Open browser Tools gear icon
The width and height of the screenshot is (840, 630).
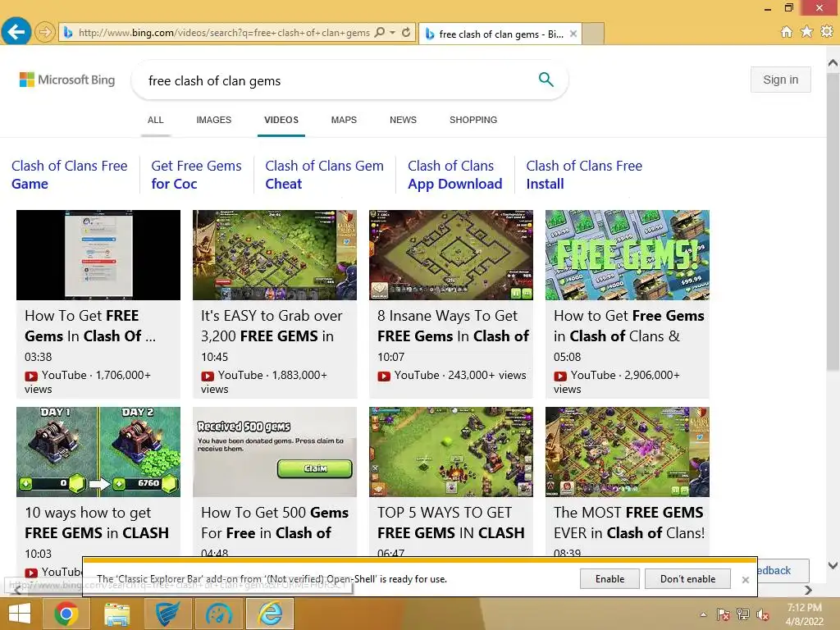tap(827, 32)
